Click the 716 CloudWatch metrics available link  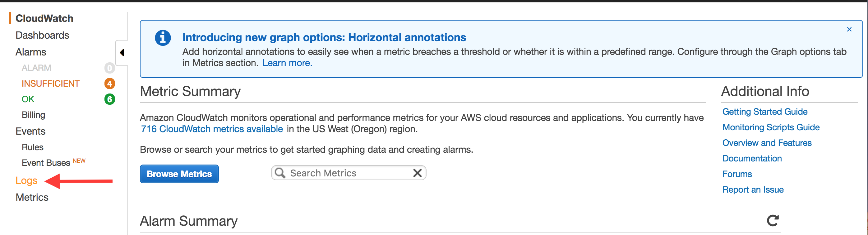click(212, 129)
